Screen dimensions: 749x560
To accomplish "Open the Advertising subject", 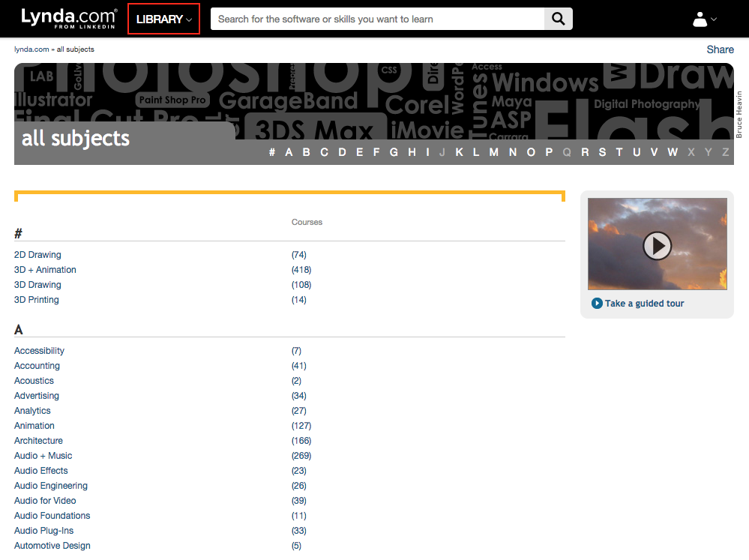I will tap(37, 396).
